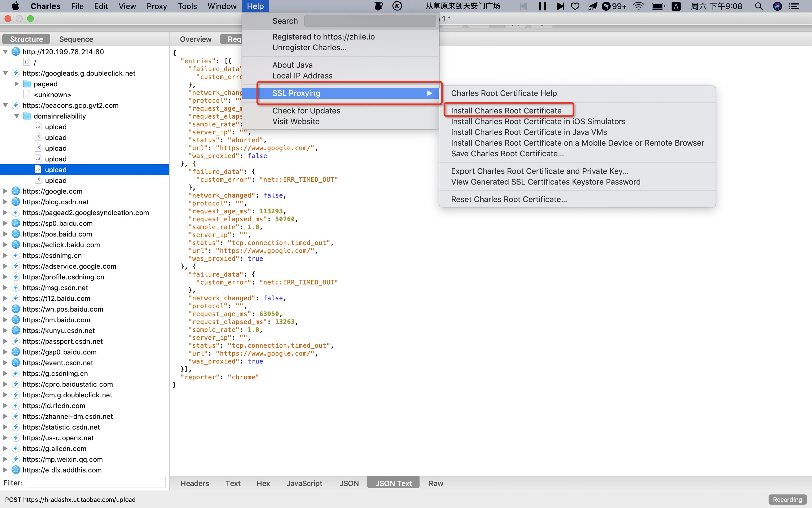Viewport: 812px width, 508px height.
Task: Switch to the Raw view tab
Action: pyautogui.click(x=436, y=483)
